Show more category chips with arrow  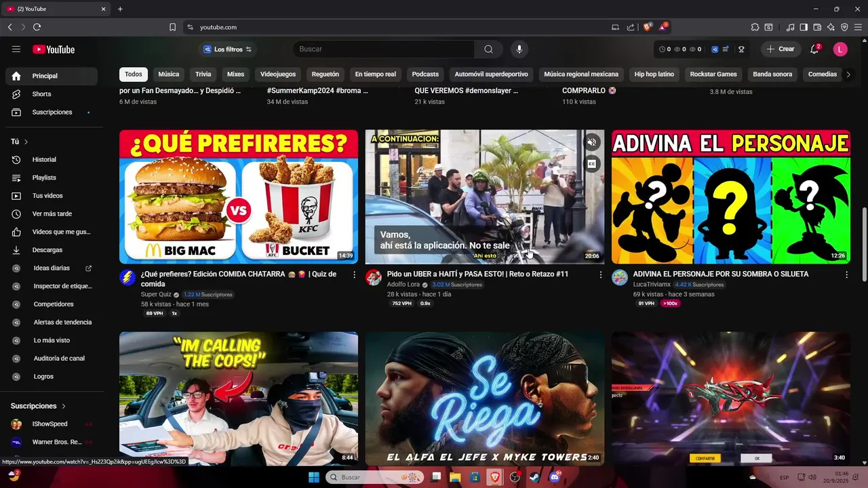click(x=848, y=74)
